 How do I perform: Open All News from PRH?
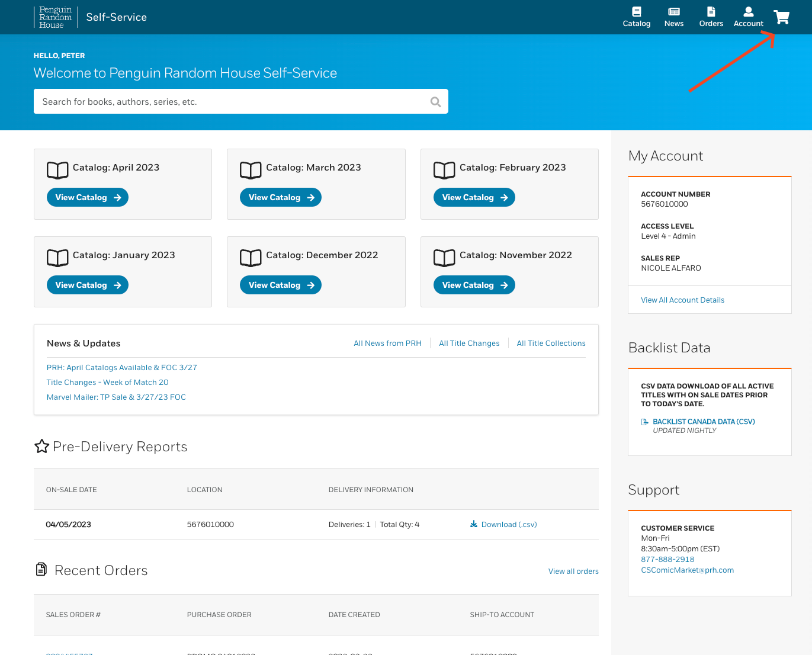click(x=387, y=343)
